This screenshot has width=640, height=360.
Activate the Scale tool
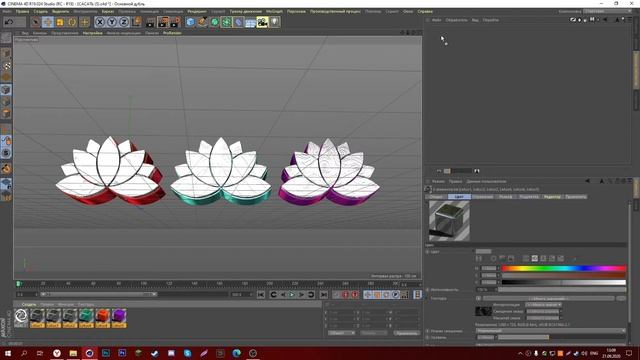pos(60,22)
